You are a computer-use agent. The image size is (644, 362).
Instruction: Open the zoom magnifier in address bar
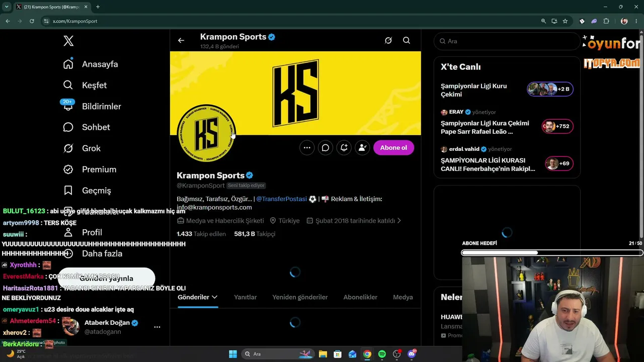pos(543,21)
